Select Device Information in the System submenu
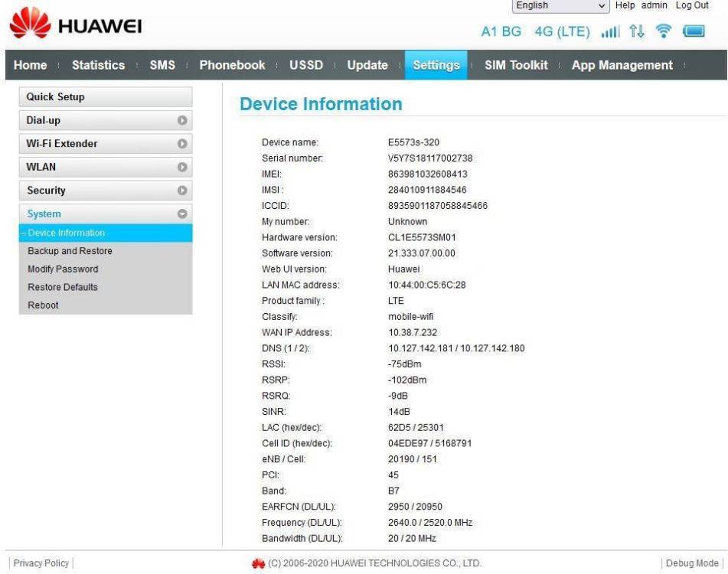The width and height of the screenshot is (728, 574). coord(106,233)
